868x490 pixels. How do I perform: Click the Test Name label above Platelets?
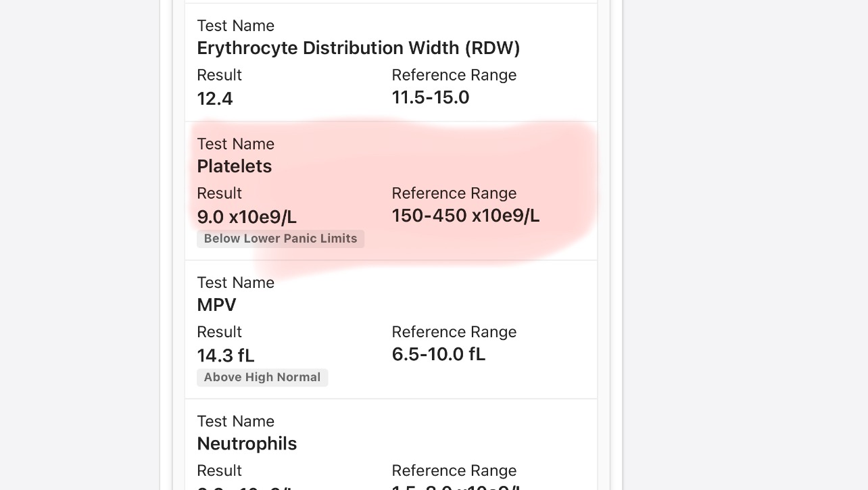click(x=235, y=144)
